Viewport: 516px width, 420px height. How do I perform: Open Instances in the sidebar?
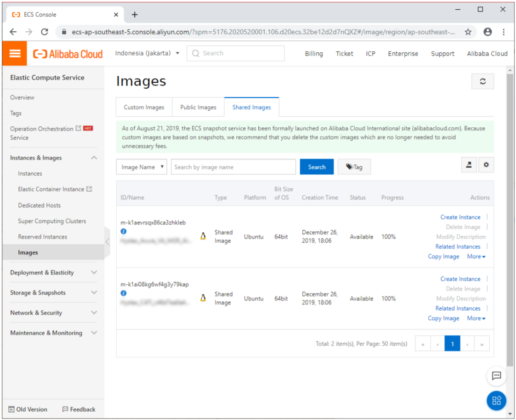tap(30, 173)
